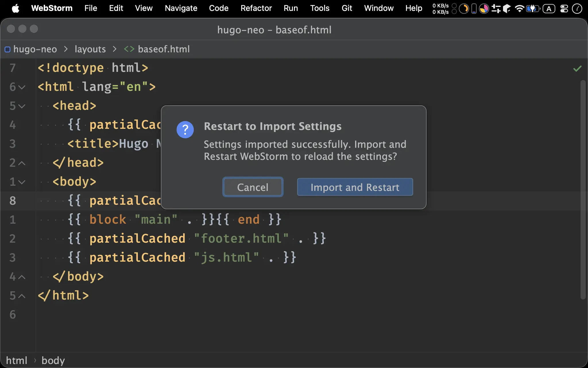This screenshot has width=588, height=368.
Task: Click the <title> tag in the editor
Action: point(93,144)
